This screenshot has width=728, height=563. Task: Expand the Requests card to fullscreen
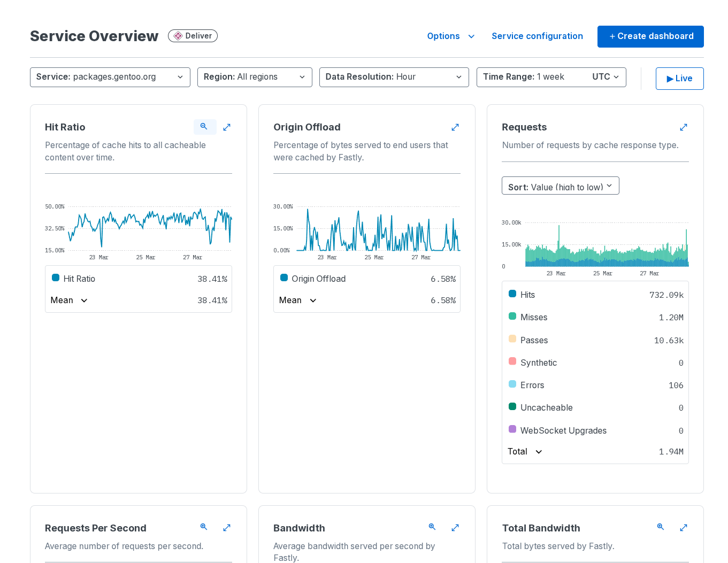pyautogui.click(x=684, y=127)
